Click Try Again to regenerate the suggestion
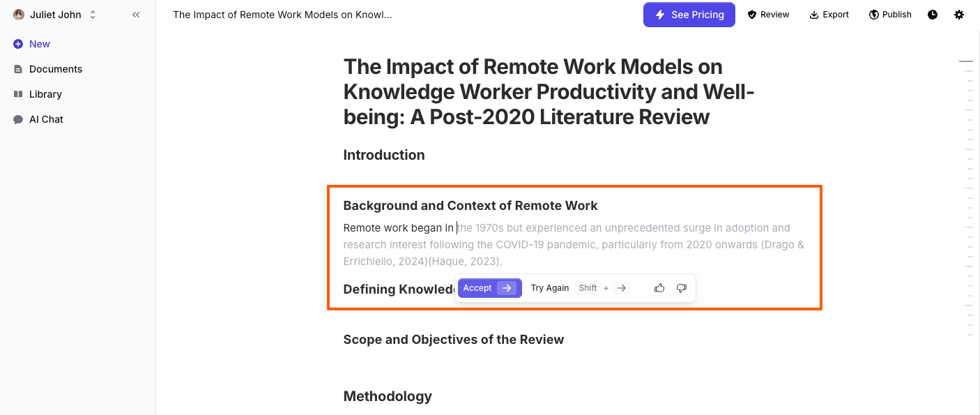The width and height of the screenshot is (980, 415). [550, 287]
